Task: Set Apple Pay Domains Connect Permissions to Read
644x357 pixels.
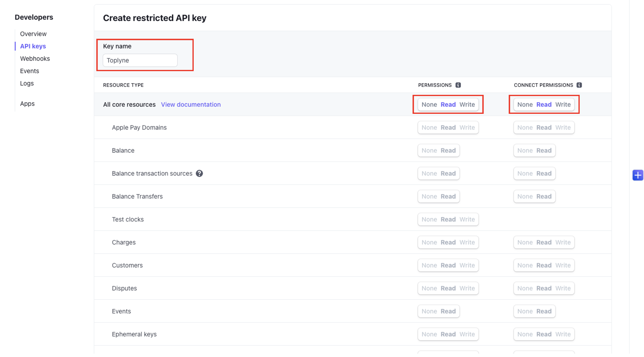Action: (544, 127)
